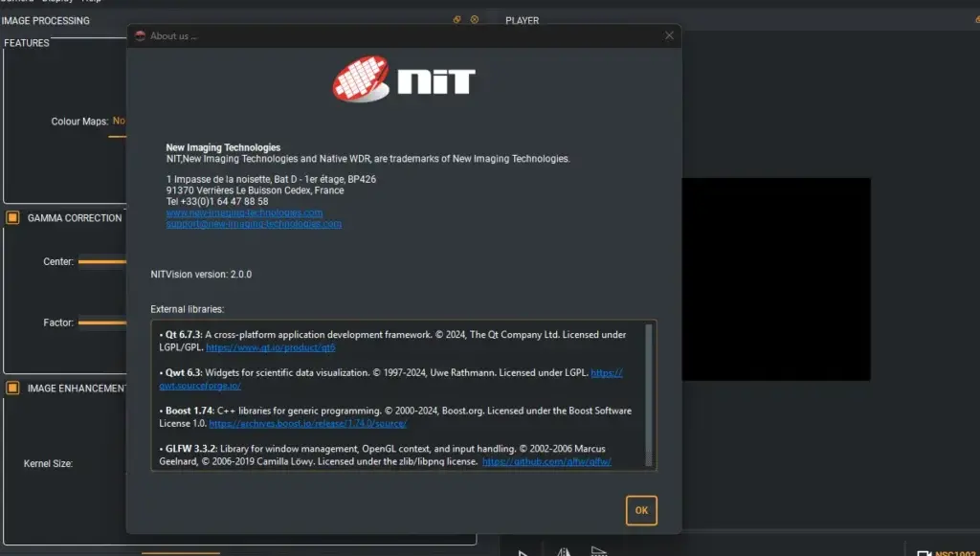Open the www.new-imaging-technologies.com link
The height and width of the screenshot is (556, 980).
pyautogui.click(x=244, y=212)
